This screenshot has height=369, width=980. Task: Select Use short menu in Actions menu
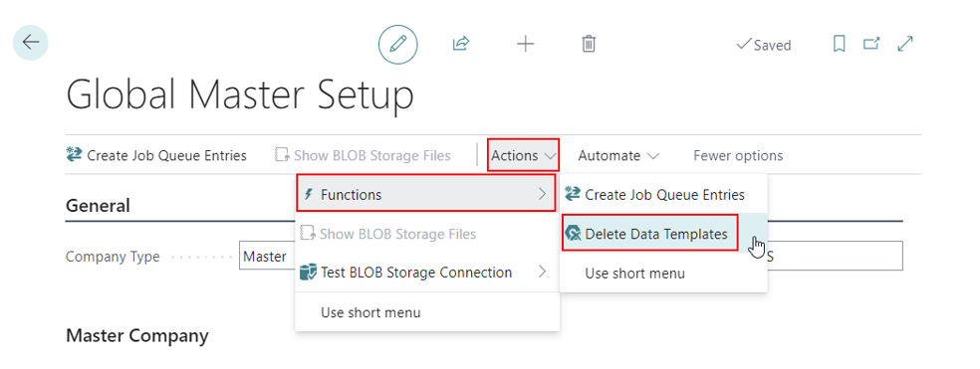(x=370, y=312)
